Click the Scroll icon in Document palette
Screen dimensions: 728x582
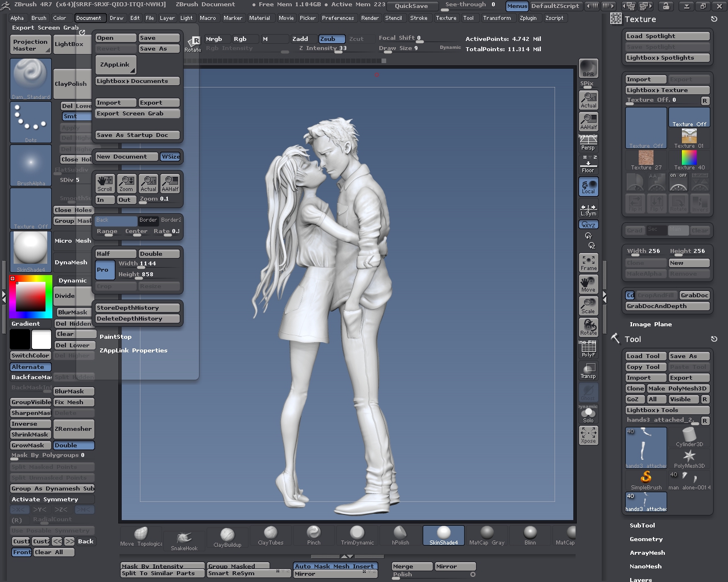click(x=105, y=183)
